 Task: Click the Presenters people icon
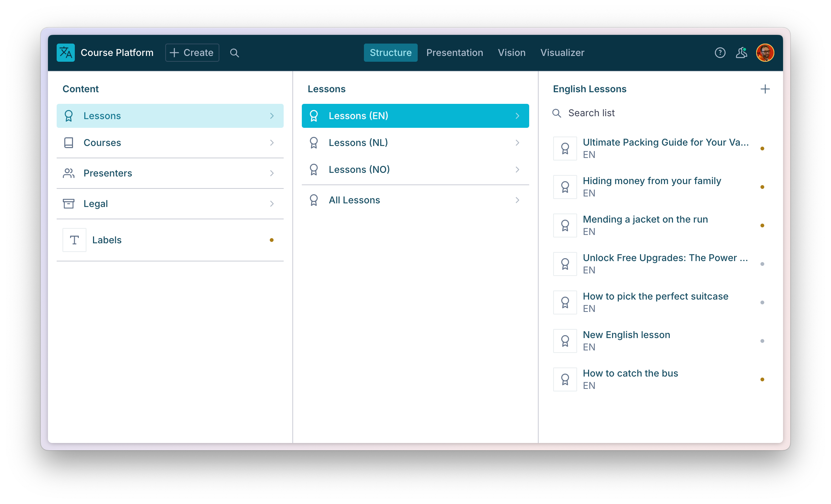[x=68, y=173]
